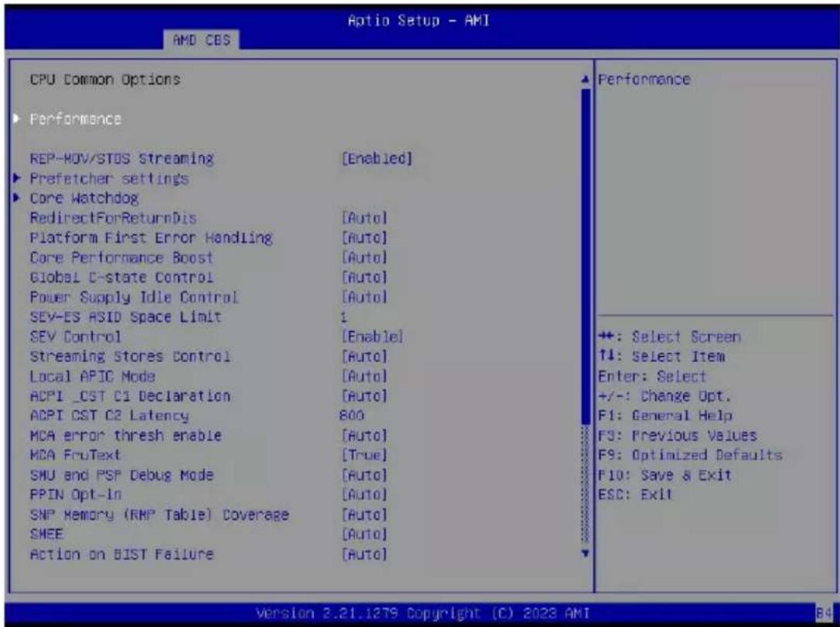This screenshot has height=627, width=840.
Task: Select Local APIC Mode label
Action: click(93, 376)
